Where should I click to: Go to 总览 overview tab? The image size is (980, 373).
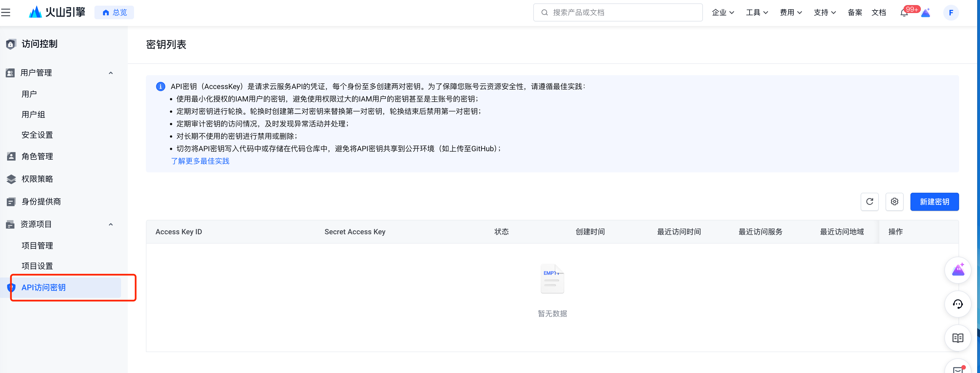click(x=114, y=12)
